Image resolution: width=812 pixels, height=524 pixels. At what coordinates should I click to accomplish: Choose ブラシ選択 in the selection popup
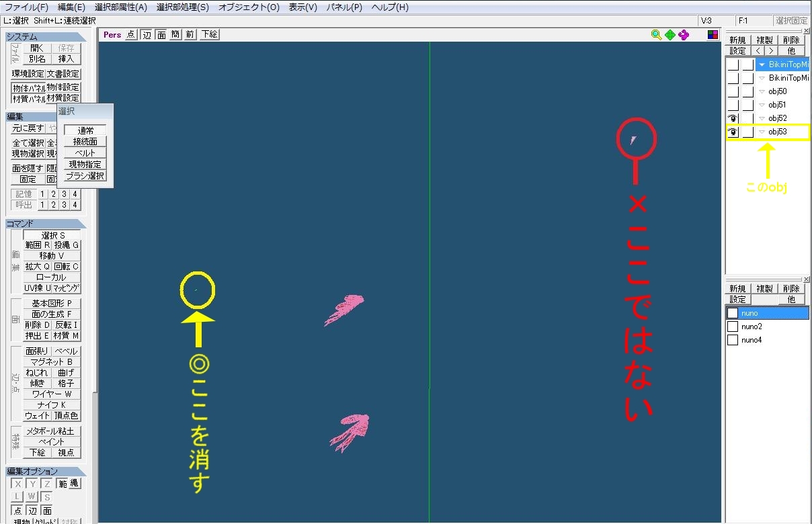(85, 176)
